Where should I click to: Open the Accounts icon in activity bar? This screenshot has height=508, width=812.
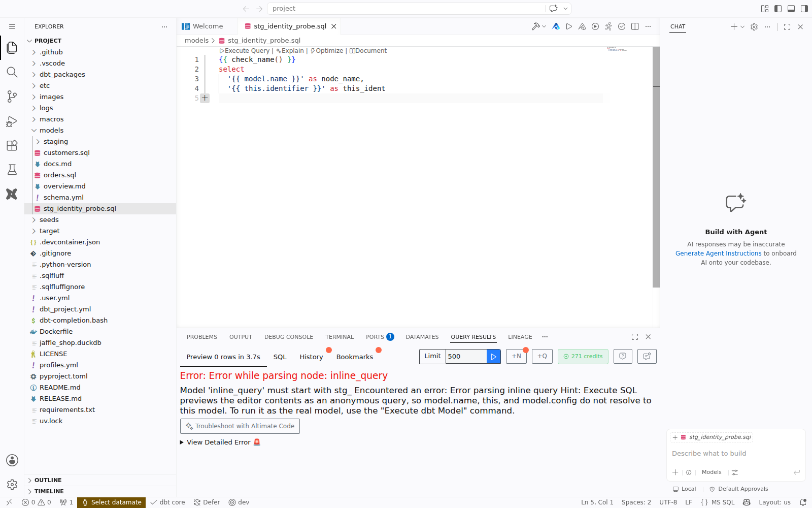coord(12,460)
